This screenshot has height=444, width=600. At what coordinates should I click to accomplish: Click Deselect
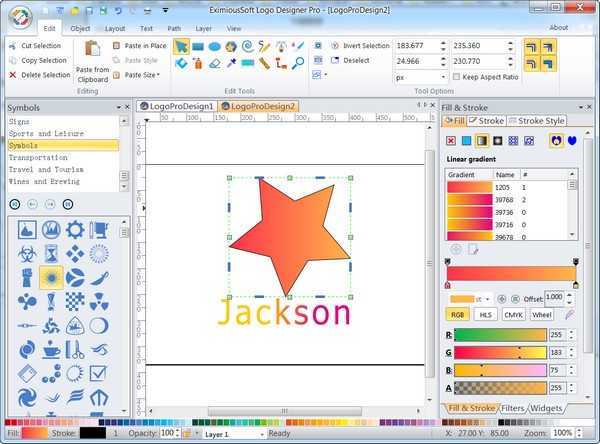[x=351, y=60]
